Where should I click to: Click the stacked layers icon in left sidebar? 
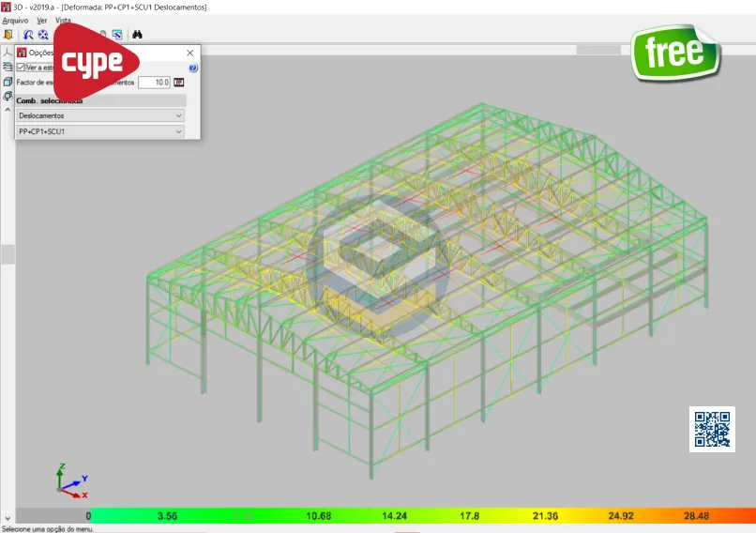8,67
